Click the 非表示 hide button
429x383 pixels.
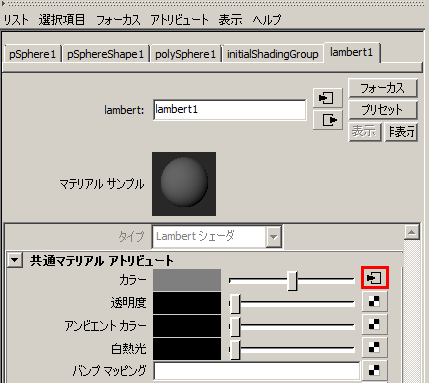401,132
